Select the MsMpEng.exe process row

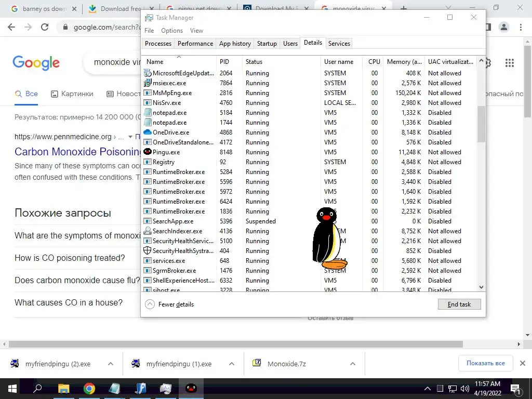310,92
